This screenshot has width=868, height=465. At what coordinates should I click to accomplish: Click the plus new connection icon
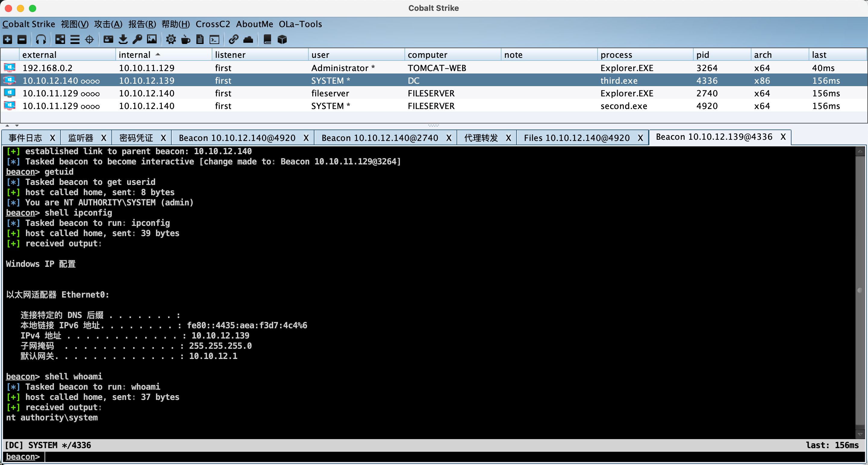click(x=8, y=39)
